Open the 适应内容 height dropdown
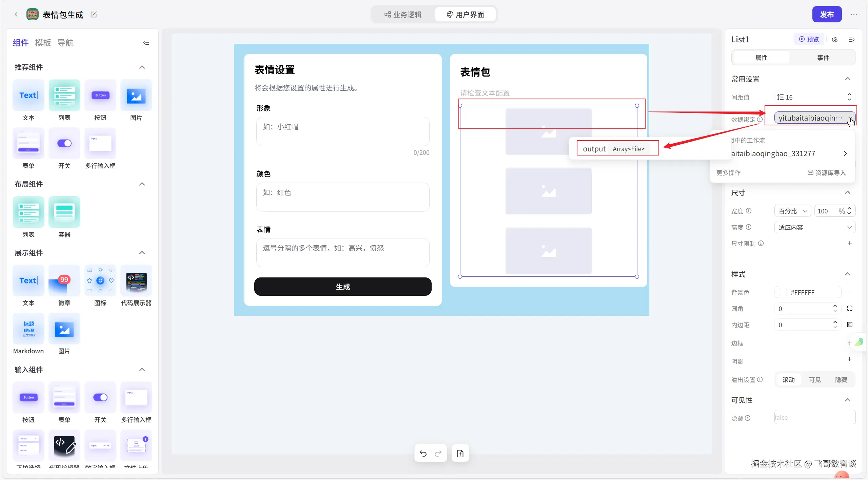The width and height of the screenshot is (868, 480). [815, 227]
